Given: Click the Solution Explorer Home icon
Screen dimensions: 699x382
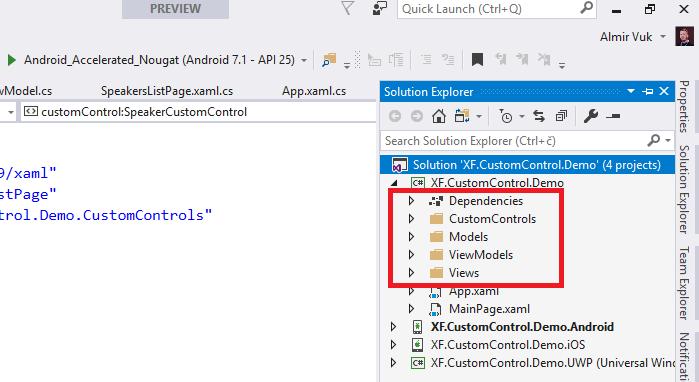Looking at the screenshot, I should click(439, 116).
